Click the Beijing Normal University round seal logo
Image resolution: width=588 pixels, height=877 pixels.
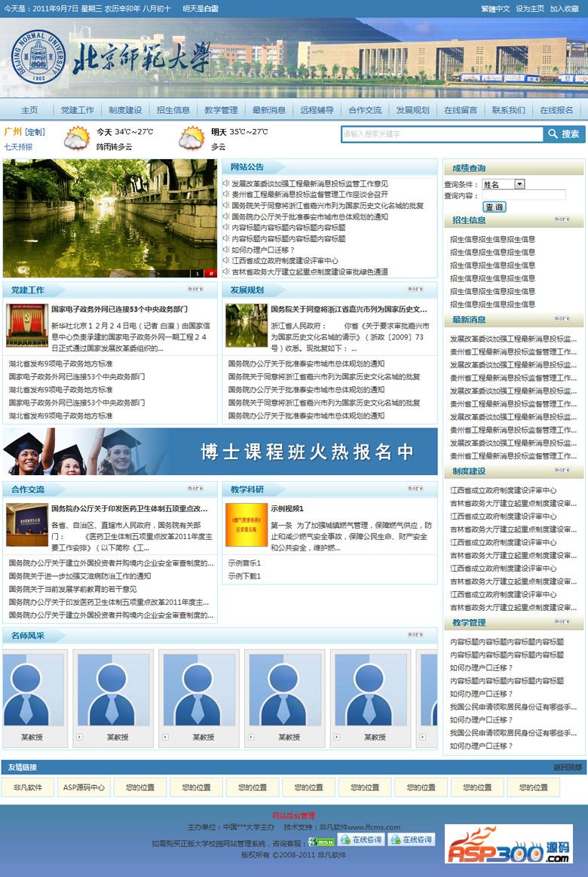[x=38, y=57]
